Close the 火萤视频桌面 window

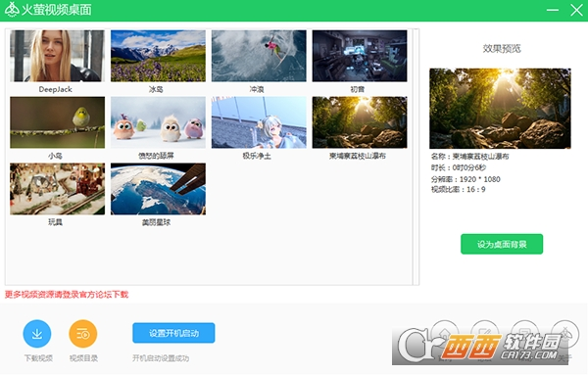(576, 10)
